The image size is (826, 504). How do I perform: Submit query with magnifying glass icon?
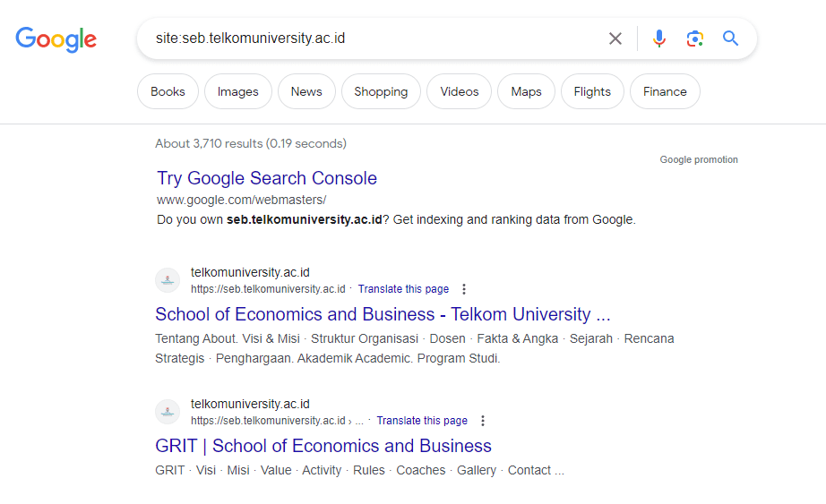point(730,38)
